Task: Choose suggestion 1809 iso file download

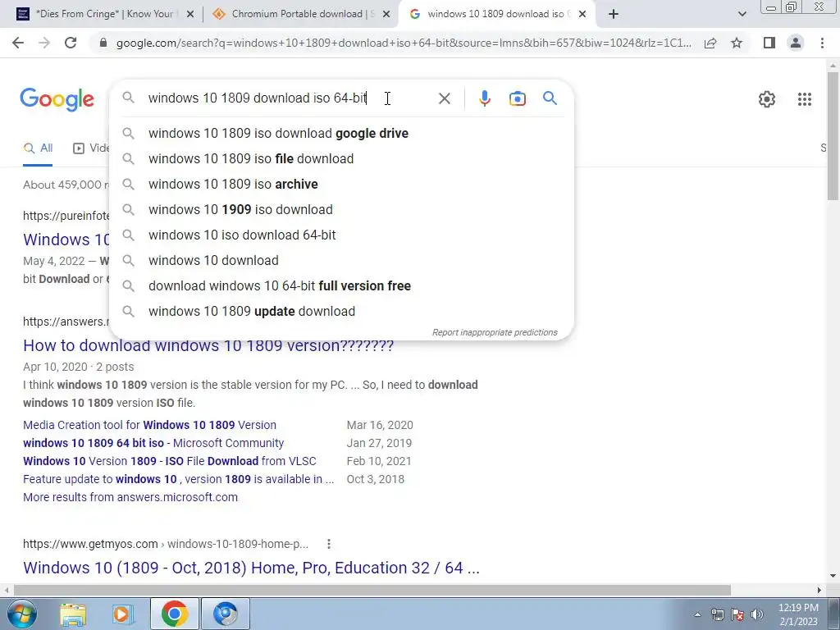Action: pos(341,158)
